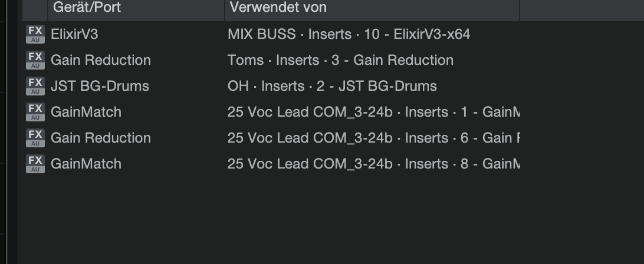Click the 25 Voc Lead Inserts 1 usage entry
Screen dimensions: 644x264
[x=373, y=112]
